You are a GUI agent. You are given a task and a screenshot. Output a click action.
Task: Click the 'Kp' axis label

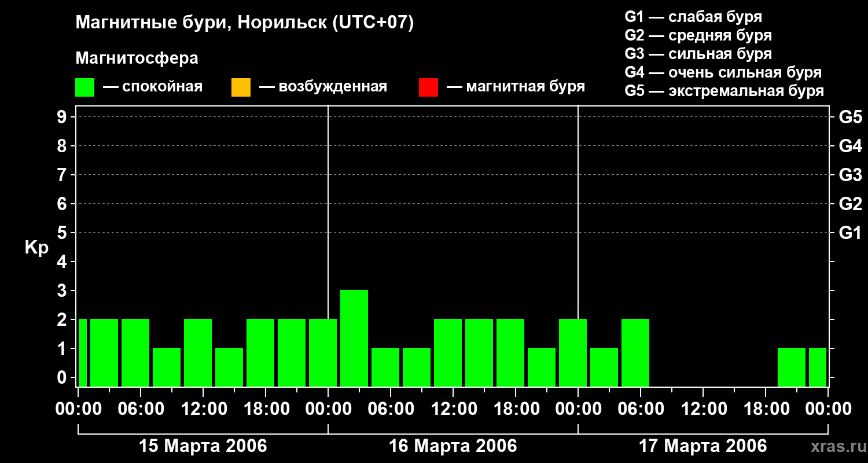tap(36, 248)
